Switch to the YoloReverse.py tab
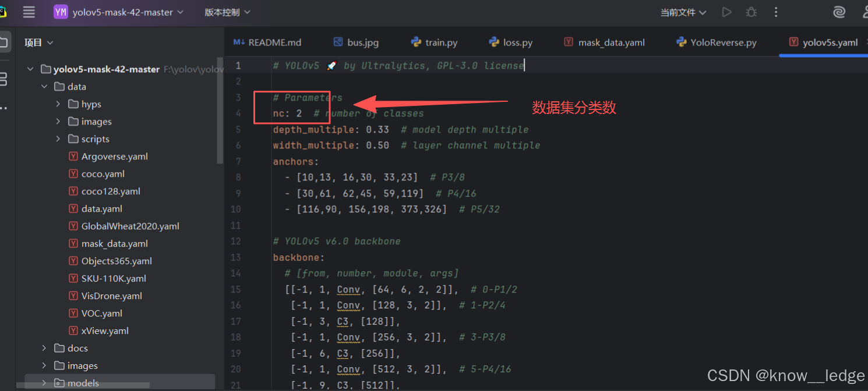 (717, 42)
